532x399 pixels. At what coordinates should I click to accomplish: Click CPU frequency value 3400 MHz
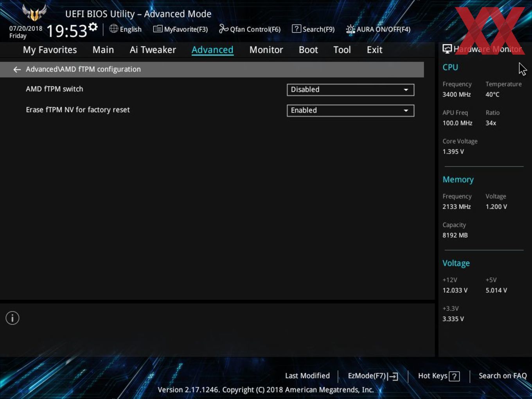tap(457, 95)
